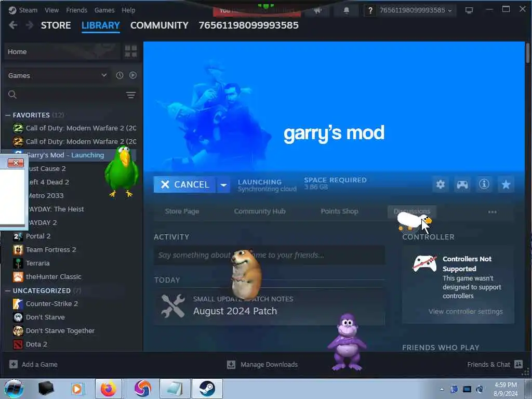
Task: Open the profile tab 76561198099993585
Action: coord(249,25)
